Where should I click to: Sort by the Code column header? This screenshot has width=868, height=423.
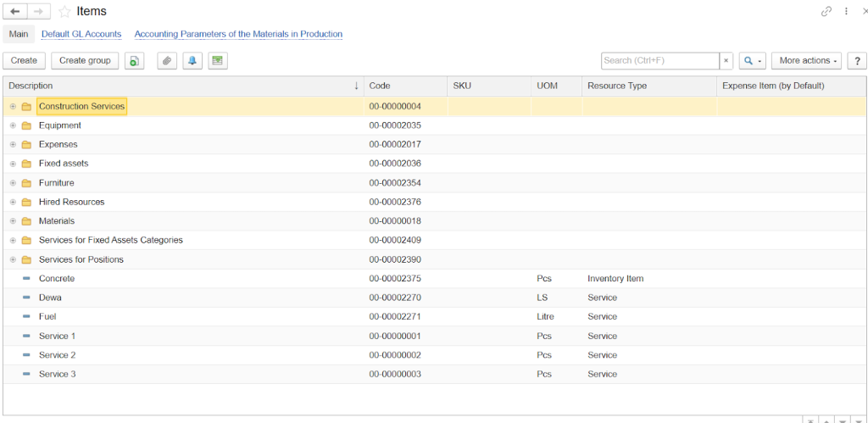[x=405, y=86]
